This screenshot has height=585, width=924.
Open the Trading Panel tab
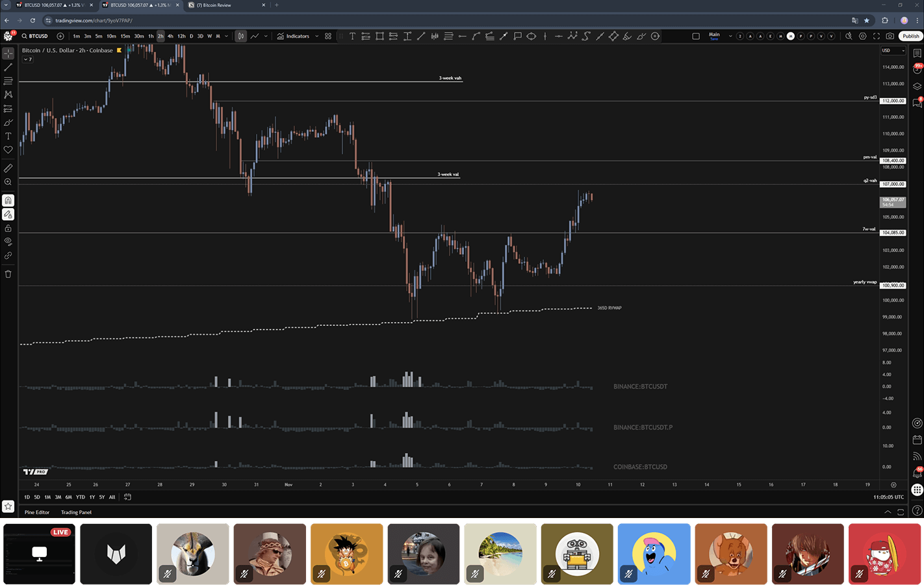click(76, 512)
